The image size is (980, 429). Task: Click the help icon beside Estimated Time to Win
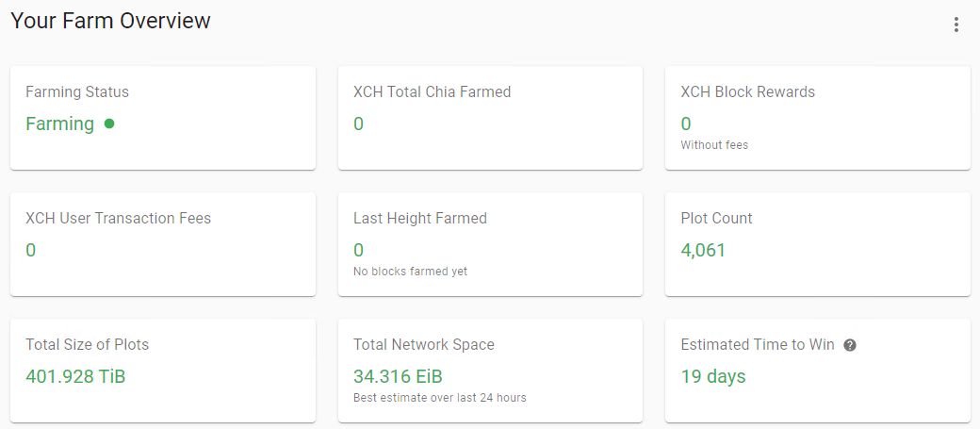coord(850,345)
